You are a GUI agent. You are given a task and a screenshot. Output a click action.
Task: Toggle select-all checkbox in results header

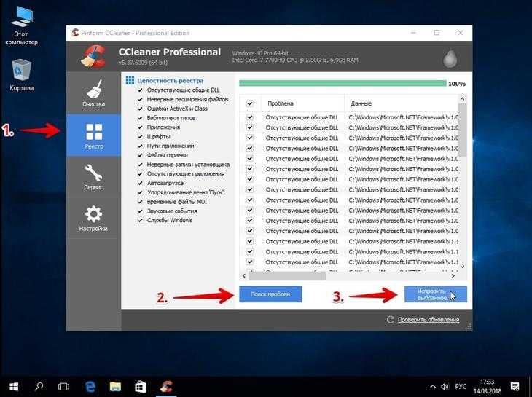point(250,103)
